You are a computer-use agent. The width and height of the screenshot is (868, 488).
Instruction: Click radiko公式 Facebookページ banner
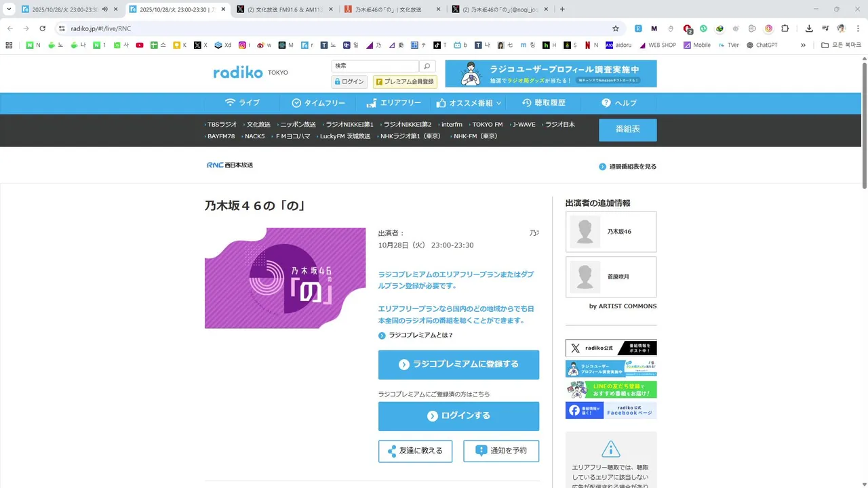click(x=611, y=410)
